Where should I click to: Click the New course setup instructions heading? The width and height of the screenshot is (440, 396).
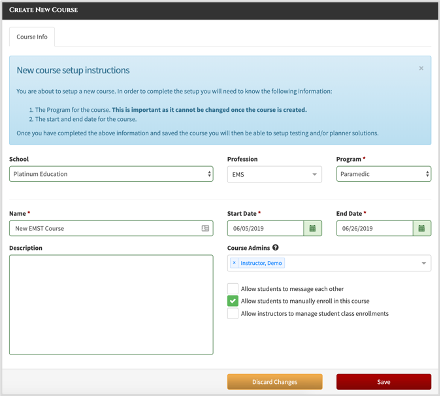[x=73, y=70]
